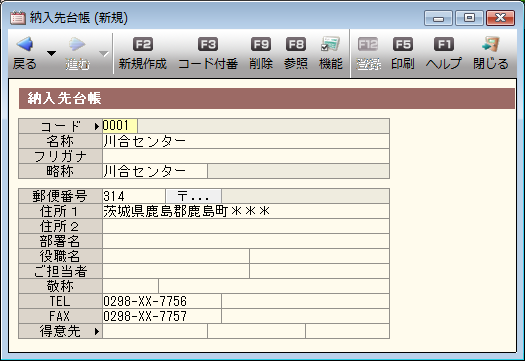Click the 名称 field with 川合センター
Viewport: 525px width, 361px height.
(246, 141)
